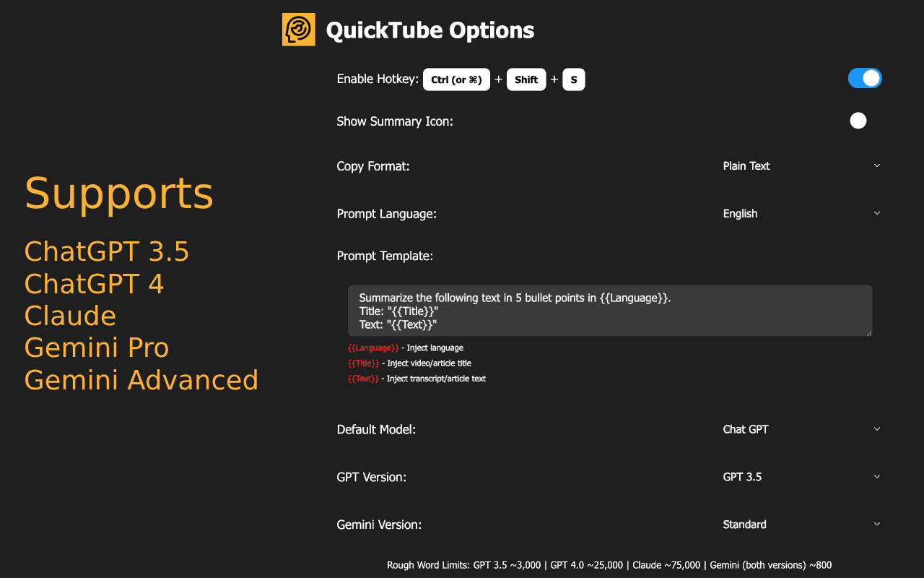
Task: Select the Gemini Version dropdown
Action: [x=800, y=525]
